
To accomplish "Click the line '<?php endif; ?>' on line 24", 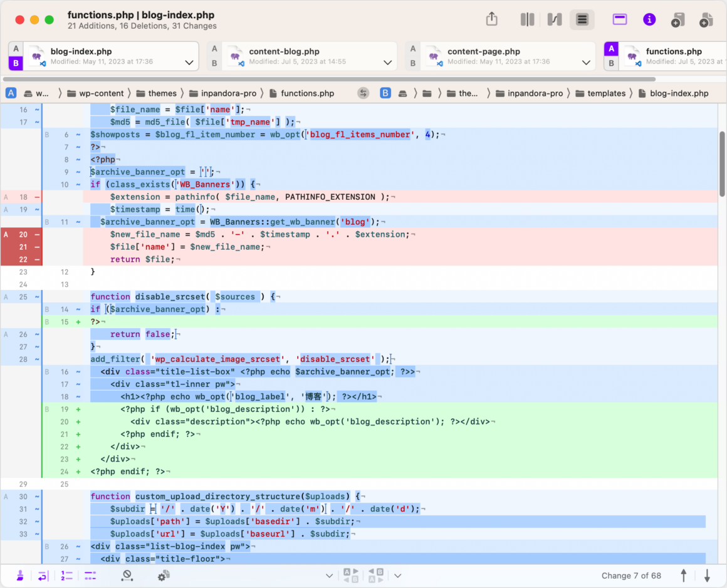I will (x=127, y=472).
